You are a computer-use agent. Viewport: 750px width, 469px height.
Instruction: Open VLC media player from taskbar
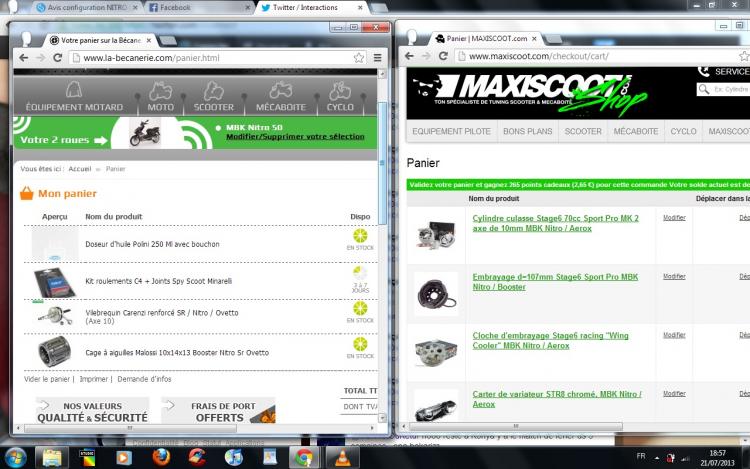(342, 458)
